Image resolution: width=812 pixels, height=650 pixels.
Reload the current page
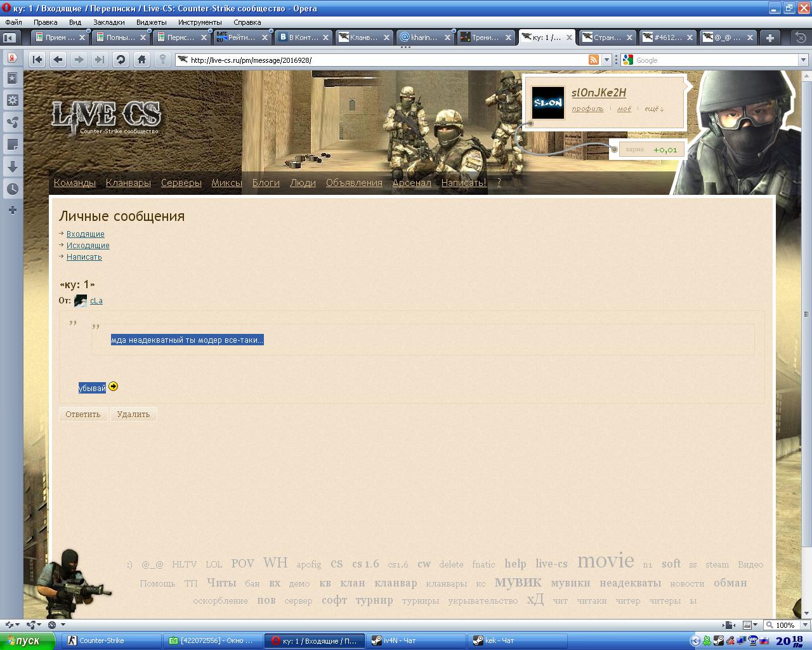(x=121, y=60)
